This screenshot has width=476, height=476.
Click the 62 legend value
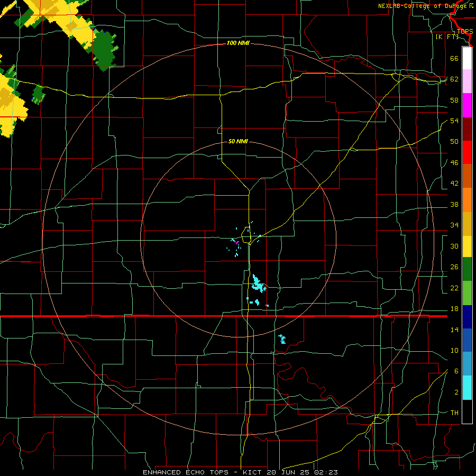pyautogui.click(x=454, y=79)
